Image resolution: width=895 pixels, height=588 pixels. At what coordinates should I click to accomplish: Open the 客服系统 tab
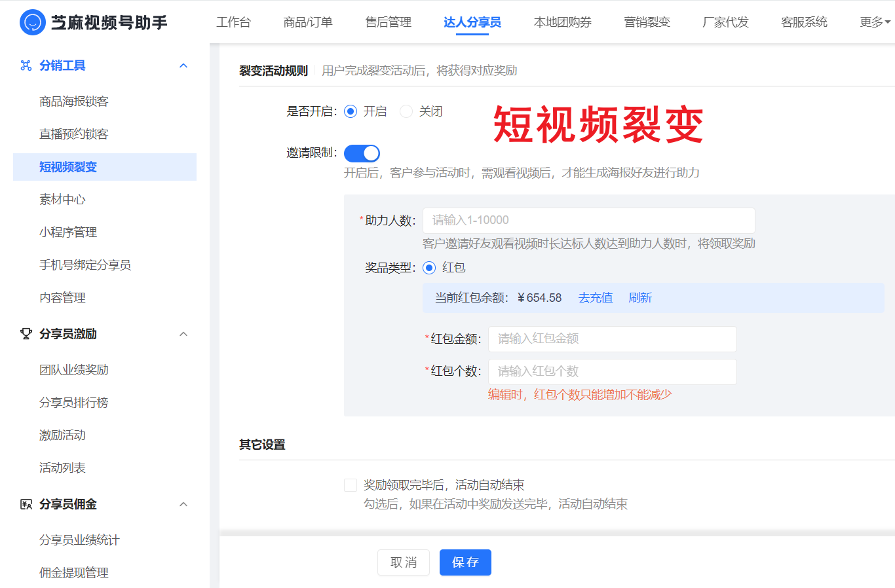804,22
